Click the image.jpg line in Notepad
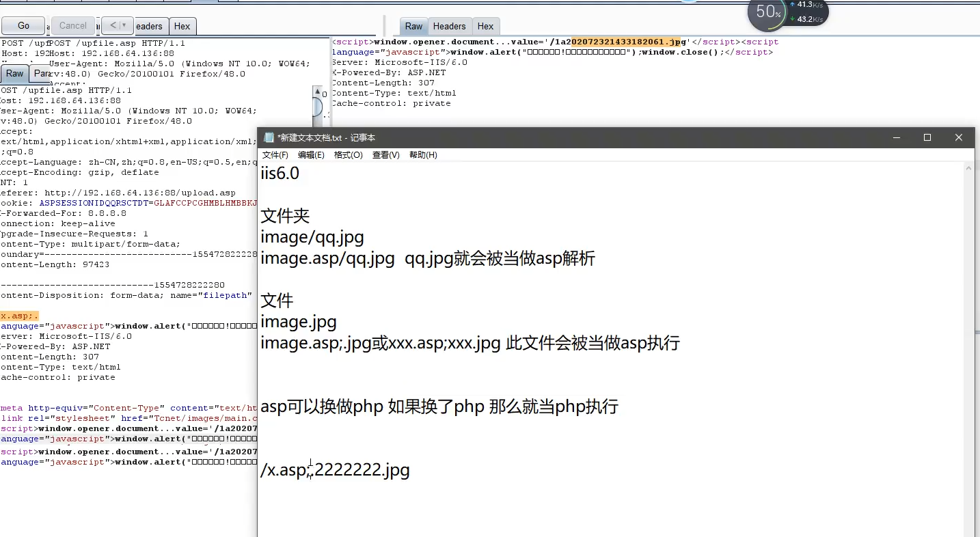Image resolution: width=980 pixels, height=537 pixels. coord(299,322)
